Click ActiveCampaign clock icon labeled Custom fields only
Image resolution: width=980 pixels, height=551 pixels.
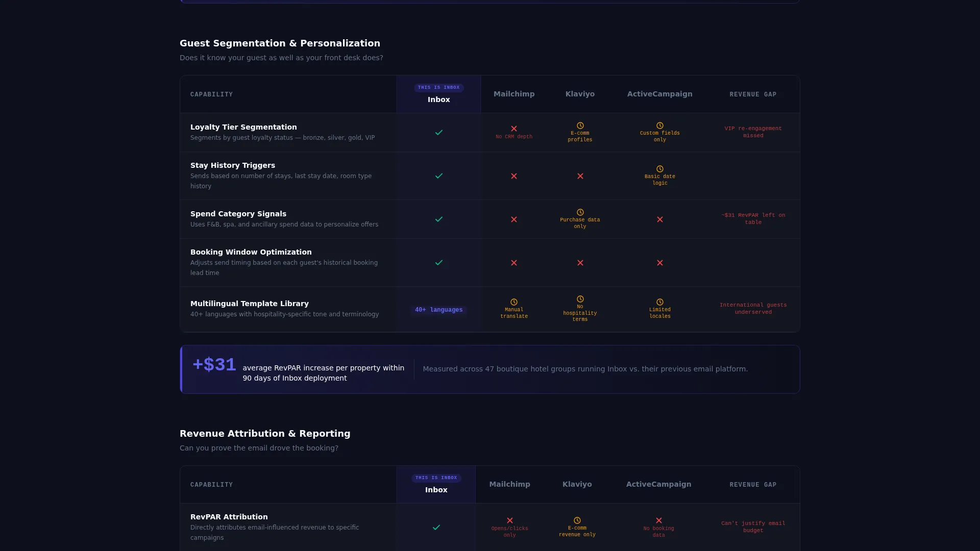[659, 126]
